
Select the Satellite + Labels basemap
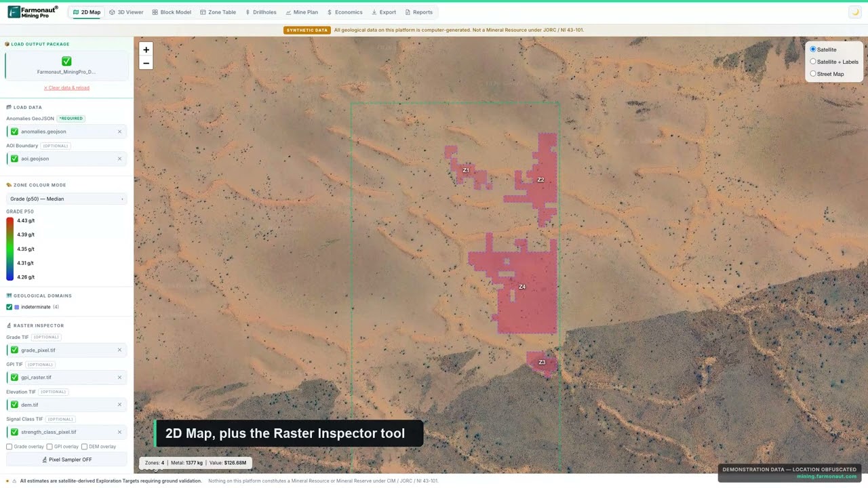[813, 62]
